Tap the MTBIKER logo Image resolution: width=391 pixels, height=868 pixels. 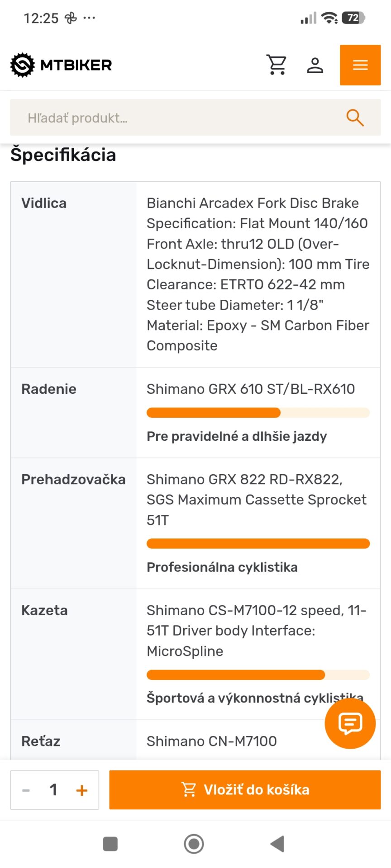click(x=61, y=65)
